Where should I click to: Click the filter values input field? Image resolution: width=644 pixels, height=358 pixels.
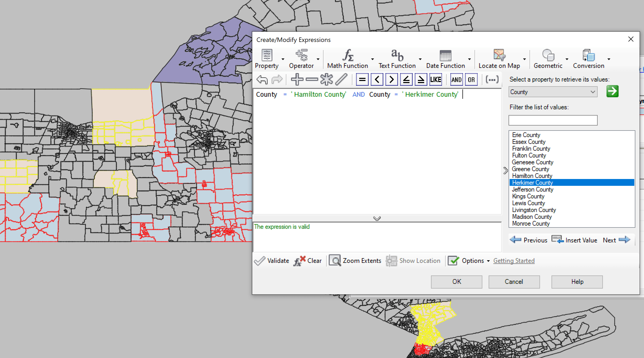[x=553, y=120]
